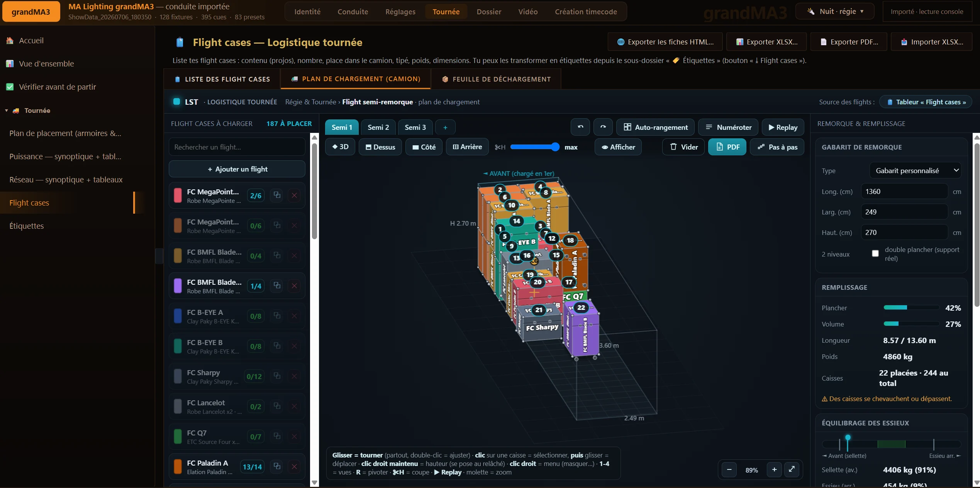980x488 pixels.
Task: Run Auto-rangement on the trailer
Action: tap(656, 127)
